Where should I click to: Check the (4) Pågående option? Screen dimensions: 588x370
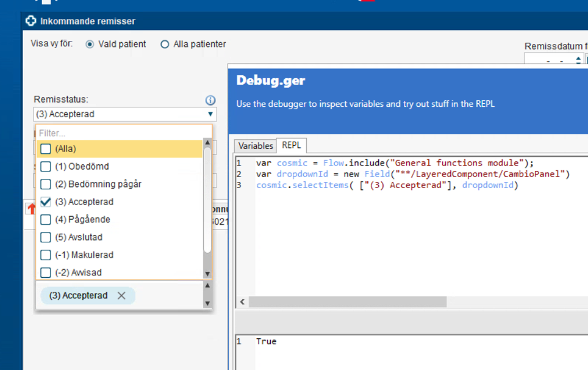(46, 219)
